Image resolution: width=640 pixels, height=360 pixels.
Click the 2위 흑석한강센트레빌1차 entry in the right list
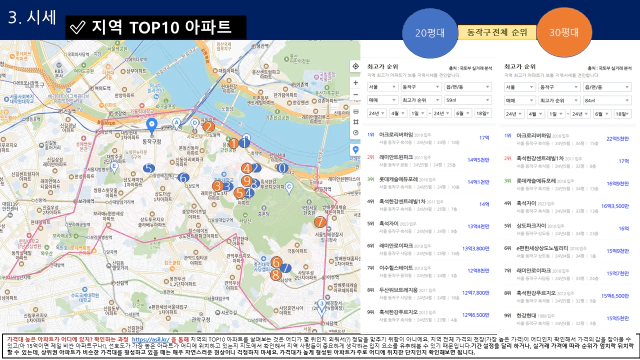click(x=567, y=162)
